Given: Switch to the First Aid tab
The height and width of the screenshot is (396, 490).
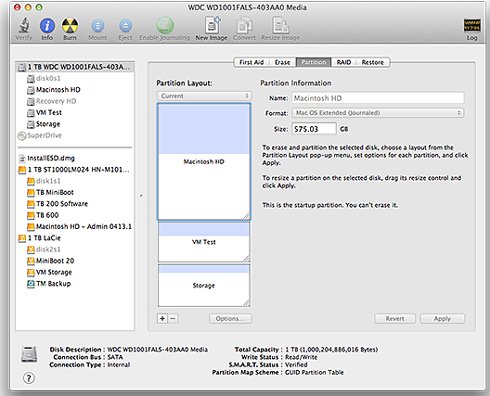Looking at the screenshot, I should point(252,62).
